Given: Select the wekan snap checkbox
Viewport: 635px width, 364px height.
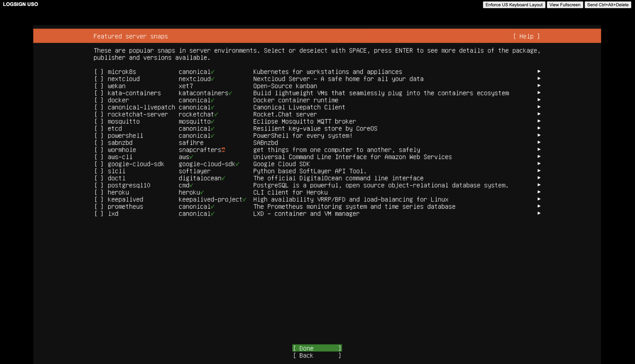Looking at the screenshot, I should tap(99, 86).
